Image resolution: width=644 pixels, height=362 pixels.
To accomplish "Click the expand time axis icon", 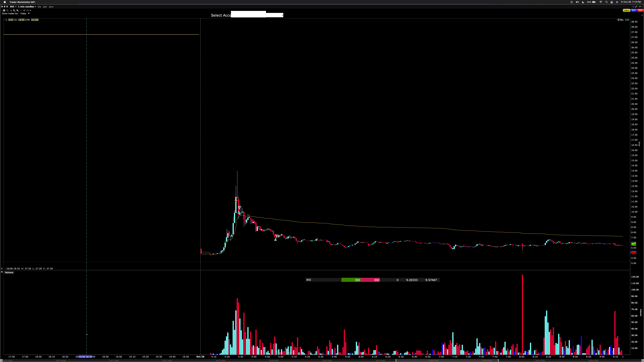I will pyautogui.click(x=24, y=11).
